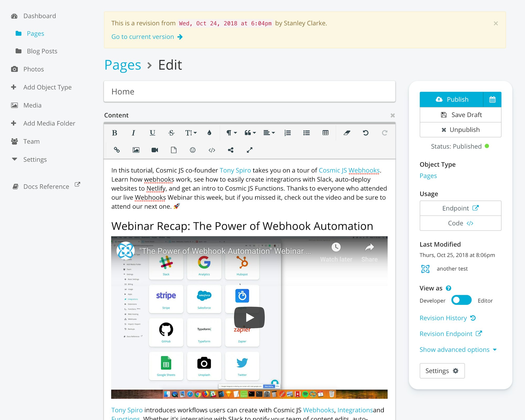This screenshot has width=525, height=420.
Task: Click the Save Draft button
Action: 460,115
